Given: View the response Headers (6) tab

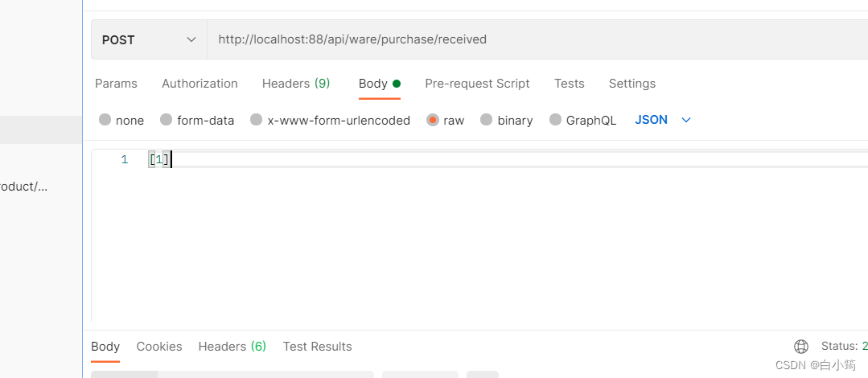Looking at the screenshot, I should click(x=232, y=347).
